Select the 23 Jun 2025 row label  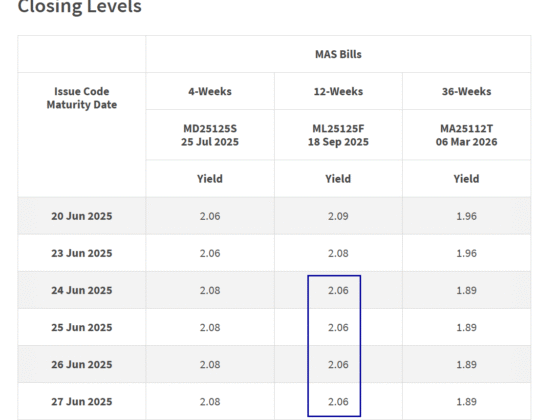[82, 253]
